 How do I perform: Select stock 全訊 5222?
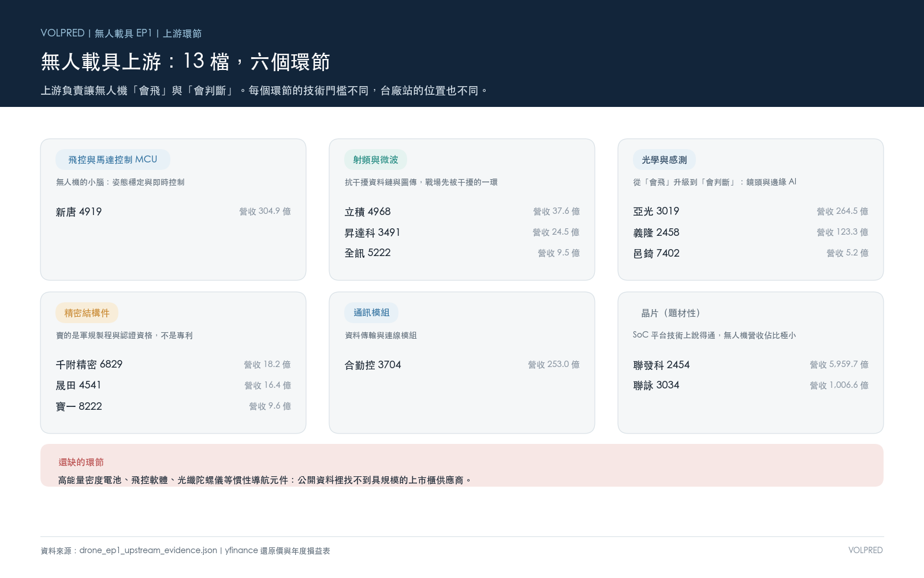pos(367,253)
